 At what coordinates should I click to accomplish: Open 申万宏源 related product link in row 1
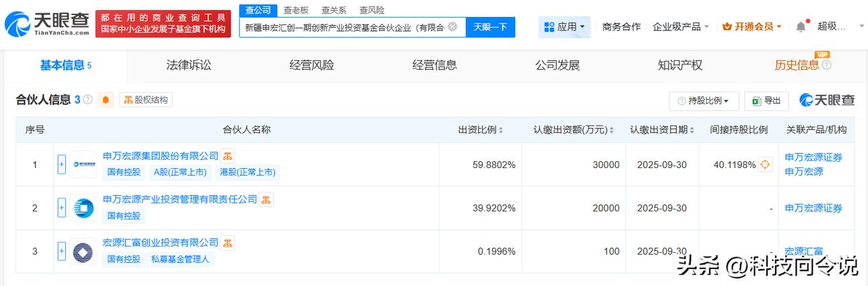tap(804, 171)
